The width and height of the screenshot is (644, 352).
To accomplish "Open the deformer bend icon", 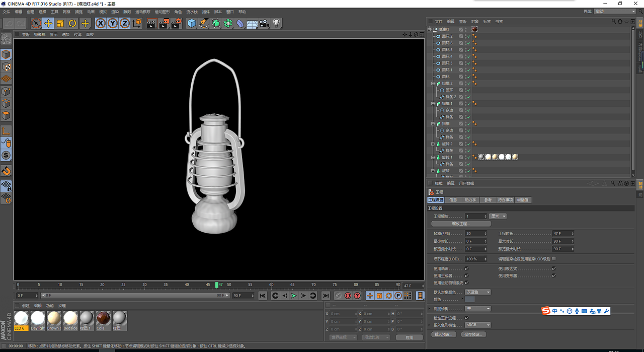I will coord(240,23).
